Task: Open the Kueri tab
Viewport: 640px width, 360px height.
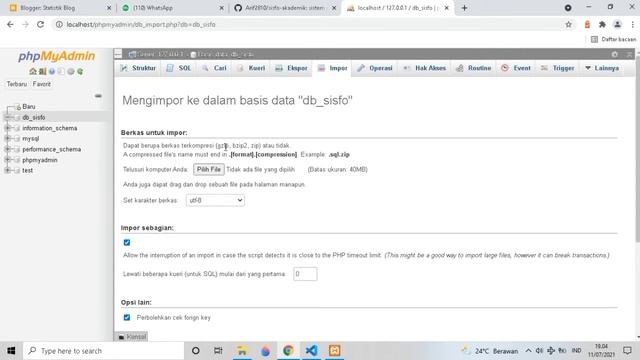Action: point(251,68)
